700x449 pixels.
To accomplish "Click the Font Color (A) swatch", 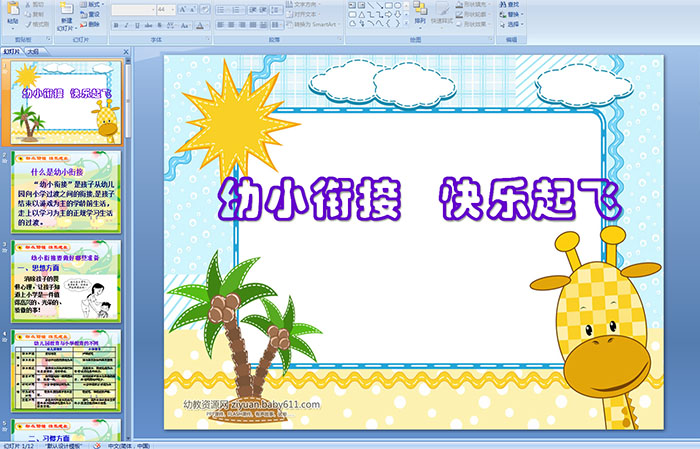I will pyautogui.click(x=200, y=25).
